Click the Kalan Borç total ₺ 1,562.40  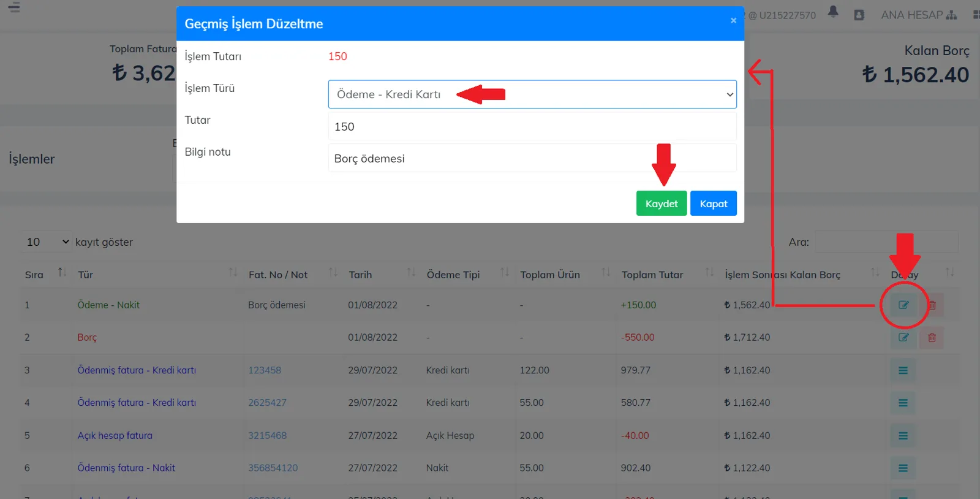point(916,75)
